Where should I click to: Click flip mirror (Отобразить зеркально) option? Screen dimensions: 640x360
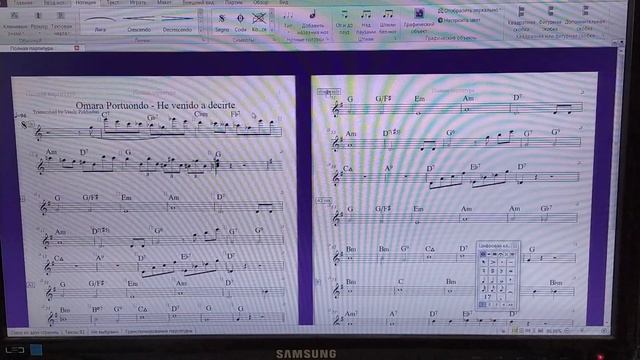point(469,10)
